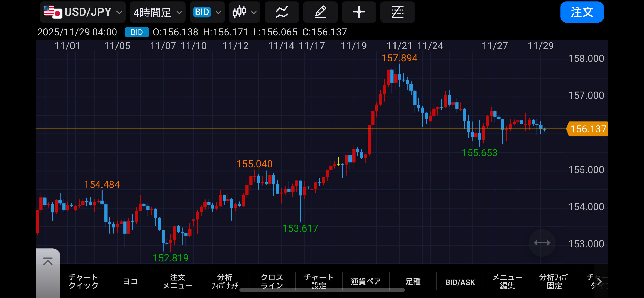Tap the USD/JPY flag icon
644x298 pixels.
[x=53, y=12]
